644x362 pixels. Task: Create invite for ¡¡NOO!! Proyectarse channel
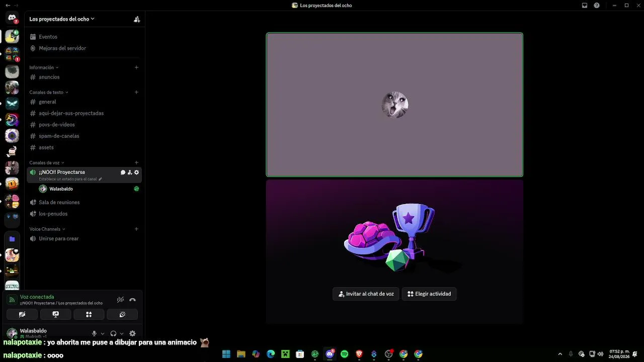click(130, 172)
